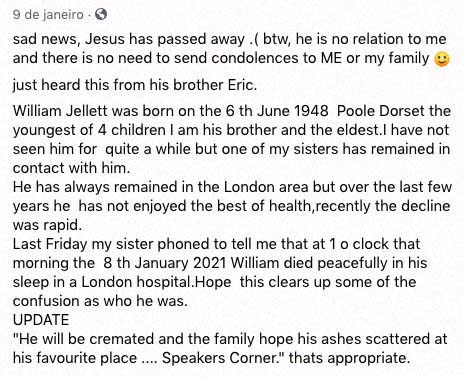Click the globe public-privacy icon
The width and height of the screenshot is (463, 377).
coord(101,14)
